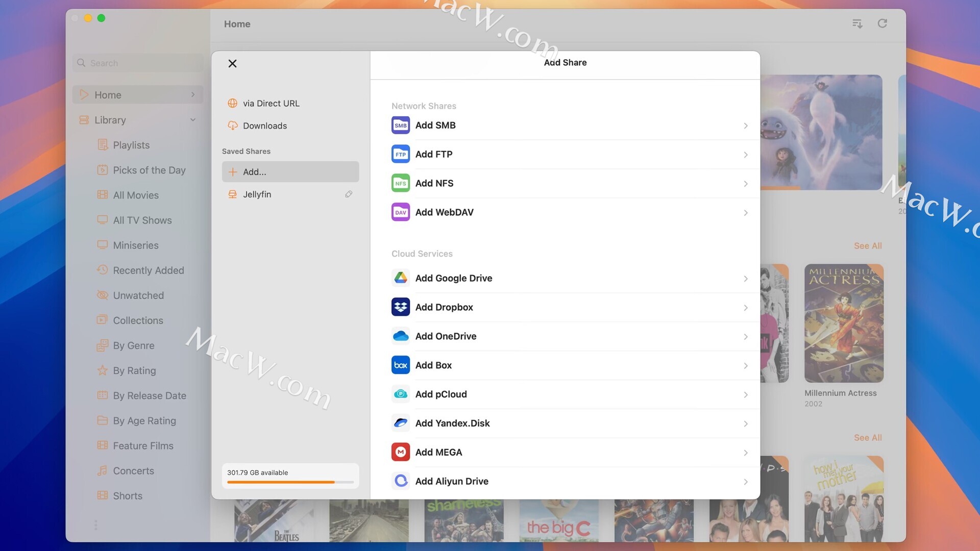Click the See All link above Millennium Actress

coord(867,246)
